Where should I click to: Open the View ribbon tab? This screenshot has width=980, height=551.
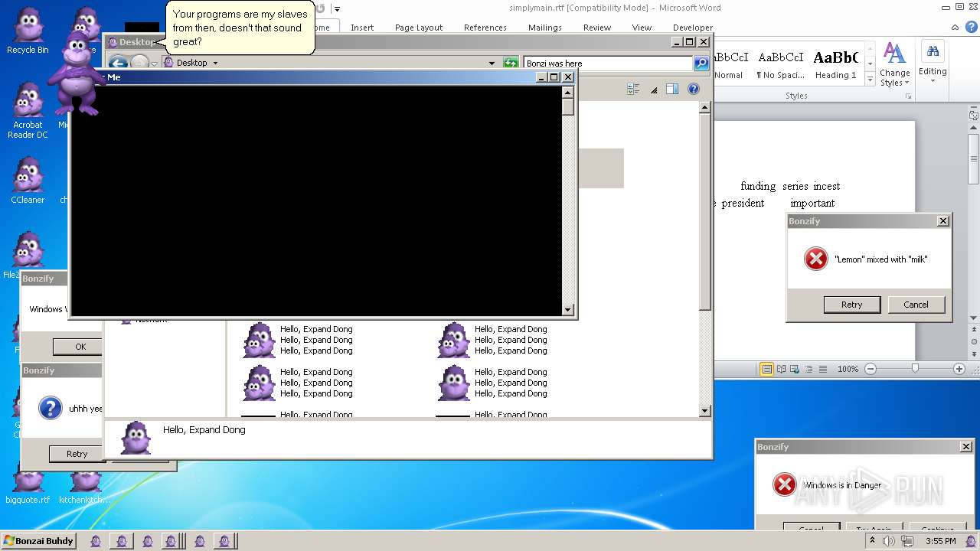tap(642, 28)
